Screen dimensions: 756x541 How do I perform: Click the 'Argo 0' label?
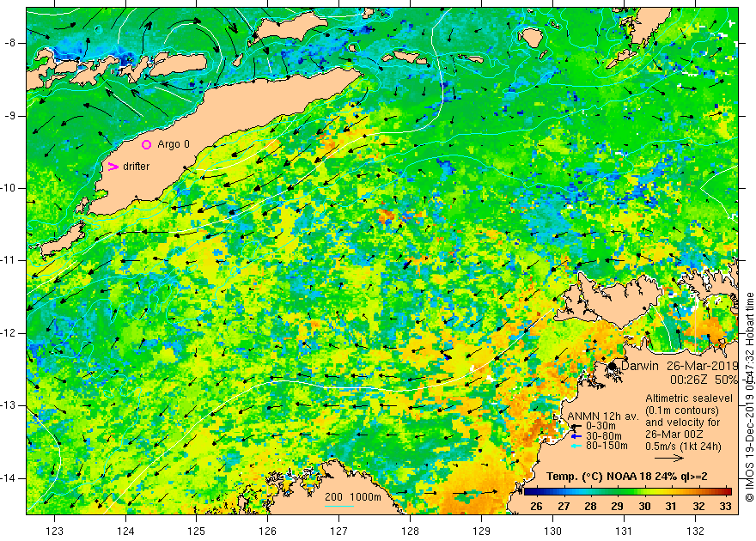pos(174,144)
